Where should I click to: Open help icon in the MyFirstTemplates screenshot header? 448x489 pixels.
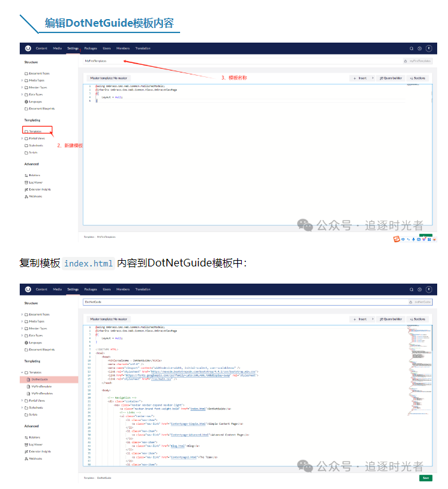[419, 48]
